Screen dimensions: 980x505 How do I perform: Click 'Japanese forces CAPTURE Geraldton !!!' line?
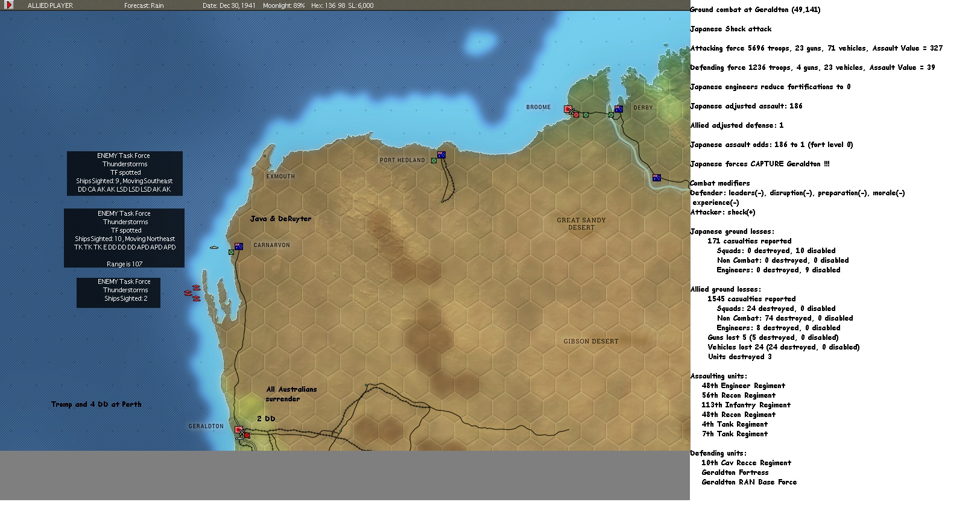[760, 164]
